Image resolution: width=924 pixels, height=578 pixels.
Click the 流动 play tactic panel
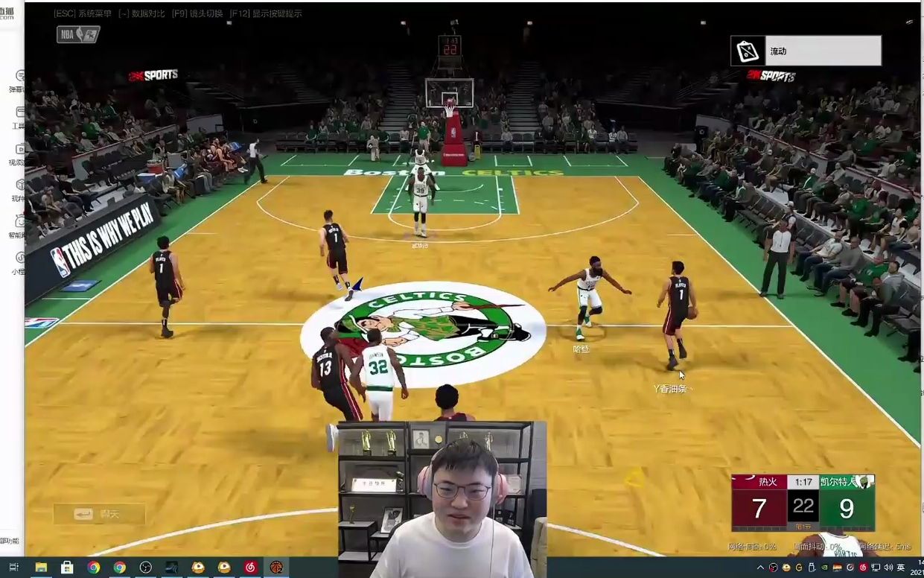(806, 51)
